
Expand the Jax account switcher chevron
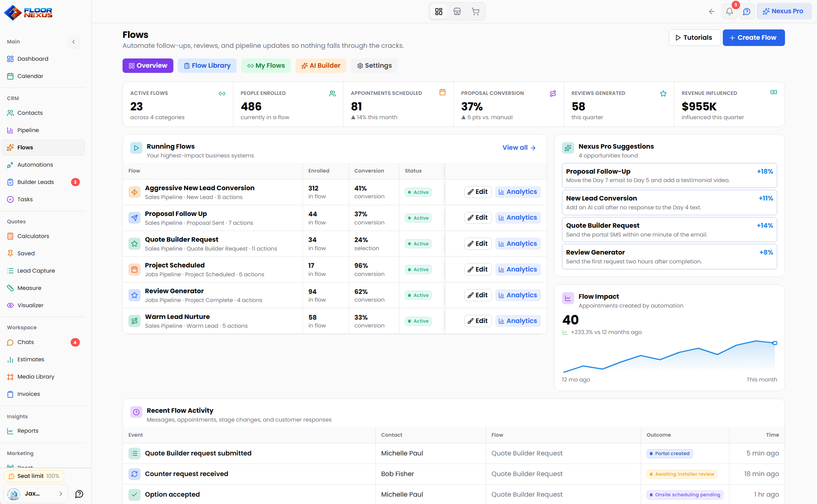tap(61, 494)
